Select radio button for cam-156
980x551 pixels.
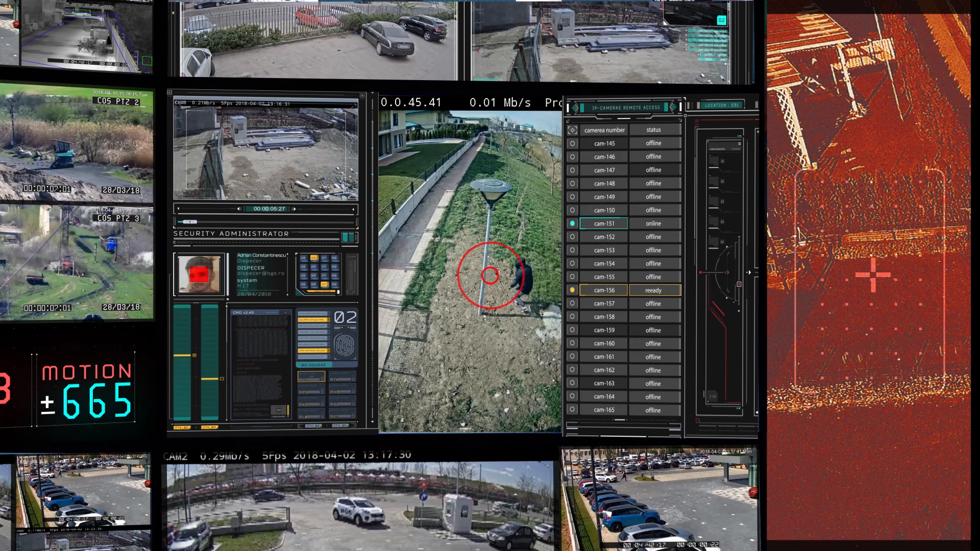coord(572,290)
